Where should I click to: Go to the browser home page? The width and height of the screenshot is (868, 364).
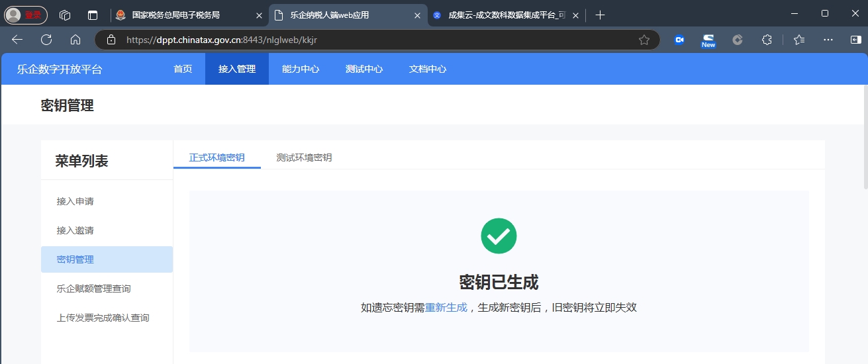tap(75, 40)
